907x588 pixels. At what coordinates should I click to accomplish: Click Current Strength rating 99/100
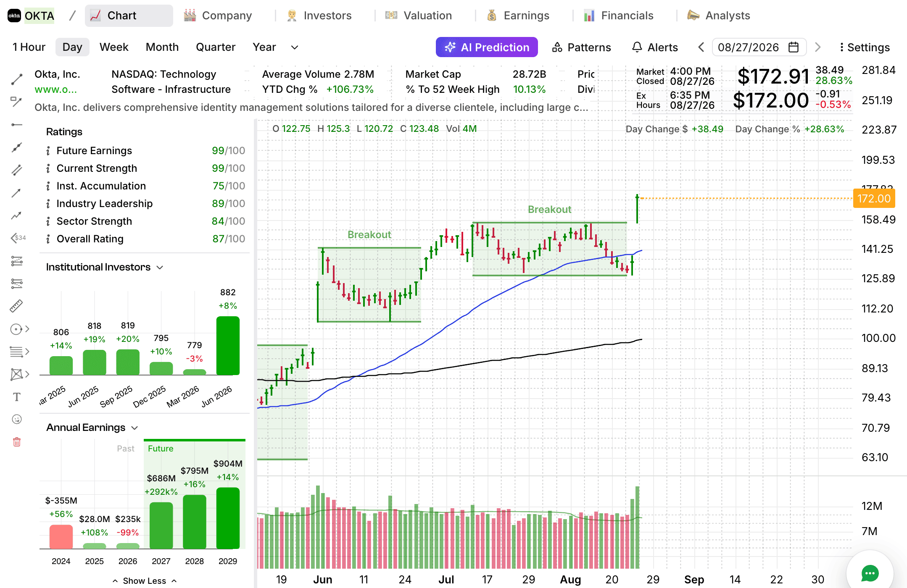[x=228, y=168]
